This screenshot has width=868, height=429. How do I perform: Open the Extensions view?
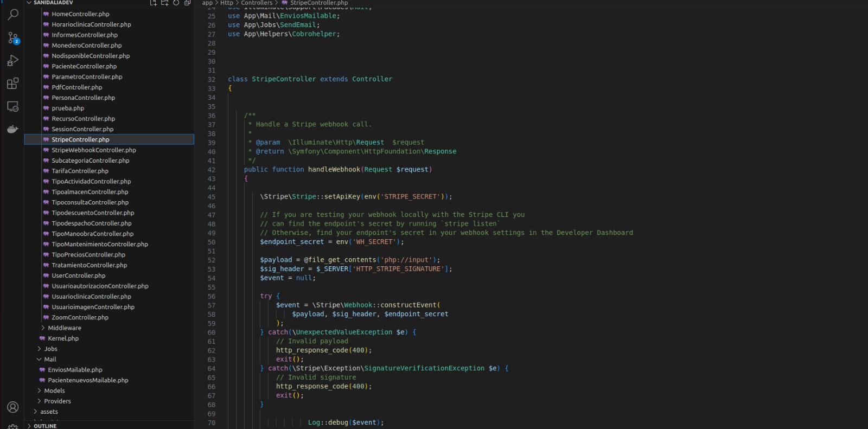click(x=12, y=84)
